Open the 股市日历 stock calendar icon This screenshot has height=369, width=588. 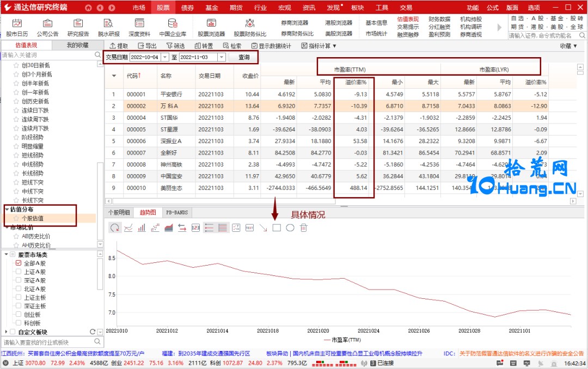click(x=17, y=23)
